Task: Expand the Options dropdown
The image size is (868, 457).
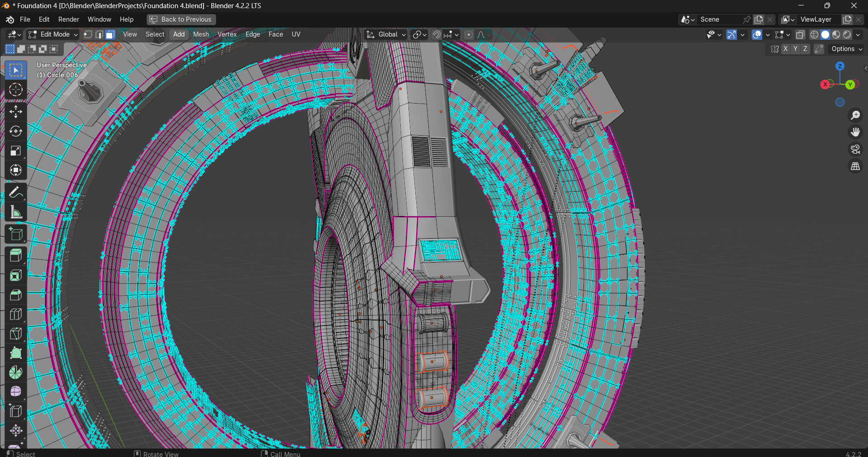Action: point(846,49)
